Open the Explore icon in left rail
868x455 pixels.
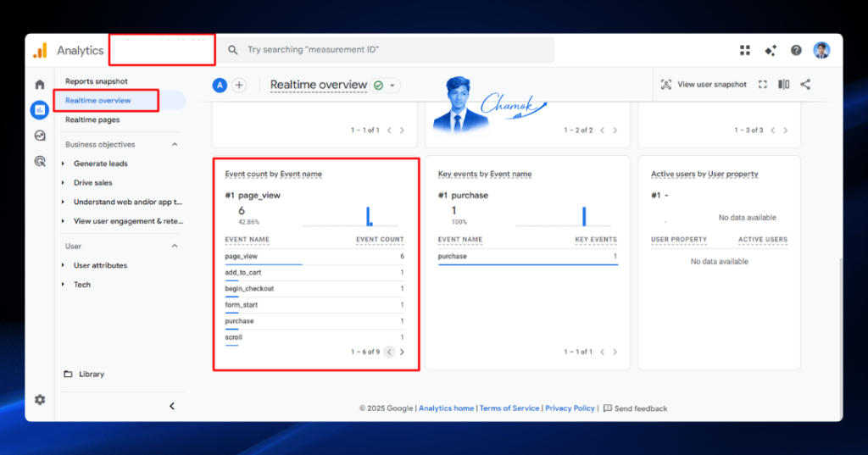tap(40, 136)
